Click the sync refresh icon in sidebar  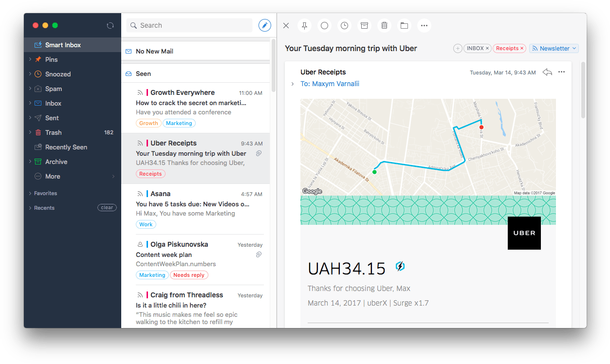(x=110, y=25)
